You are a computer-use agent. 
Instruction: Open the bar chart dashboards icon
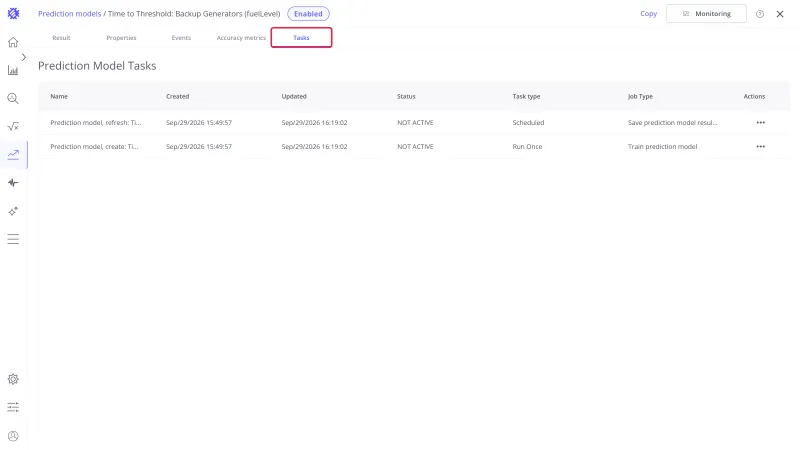click(13, 70)
